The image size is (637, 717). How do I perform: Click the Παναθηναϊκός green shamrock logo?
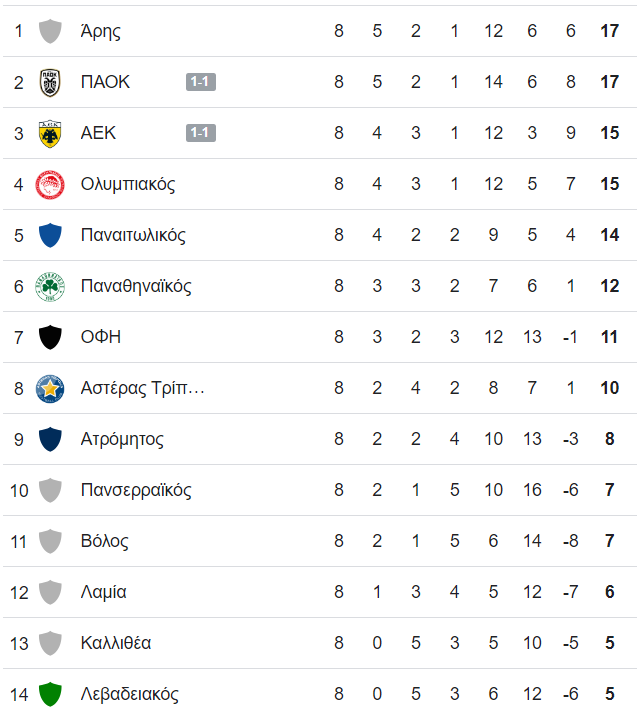(x=50, y=287)
